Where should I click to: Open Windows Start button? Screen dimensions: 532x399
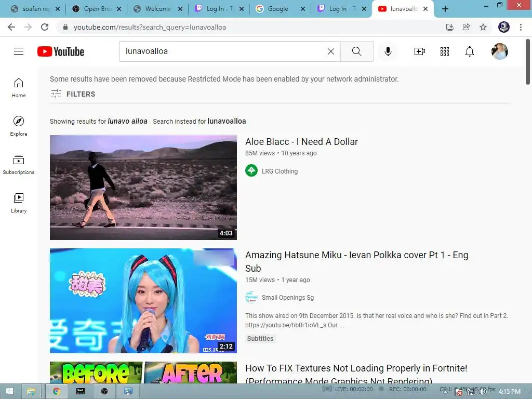click(9, 391)
